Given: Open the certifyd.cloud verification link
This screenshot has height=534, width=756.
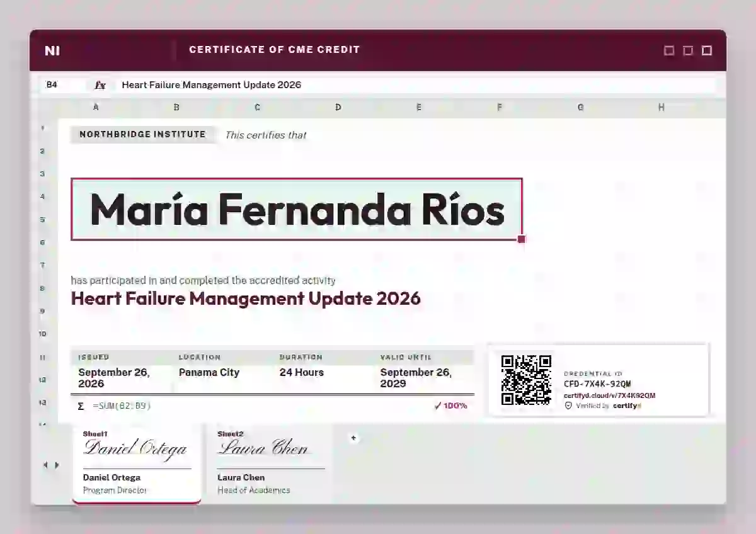Looking at the screenshot, I should tap(609, 395).
